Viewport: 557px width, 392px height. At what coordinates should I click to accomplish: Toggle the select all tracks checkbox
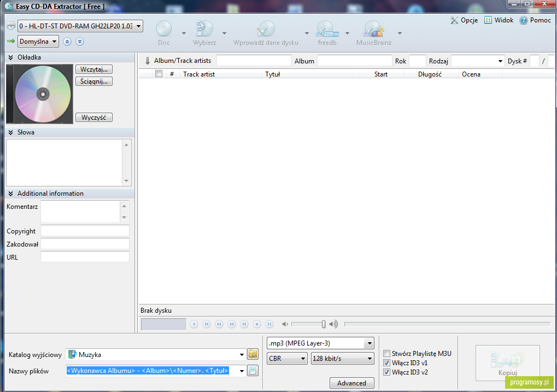[159, 74]
